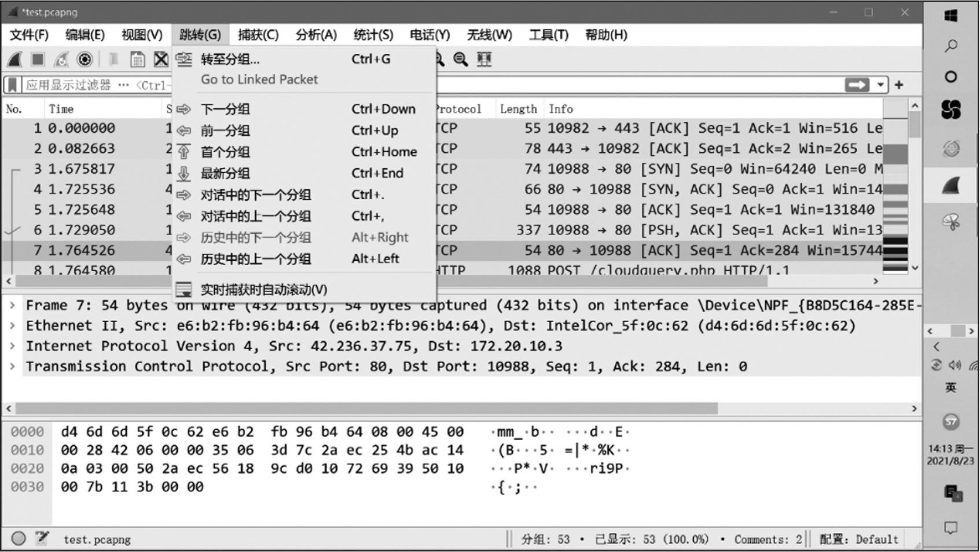The height and width of the screenshot is (552, 980).
Task: Expand the Ethernet II tree node
Action: point(12,326)
